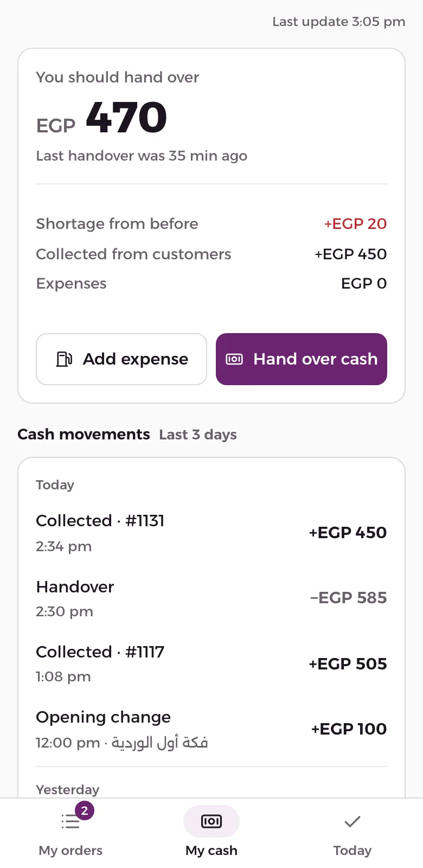Click the Add expense button

(121, 359)
